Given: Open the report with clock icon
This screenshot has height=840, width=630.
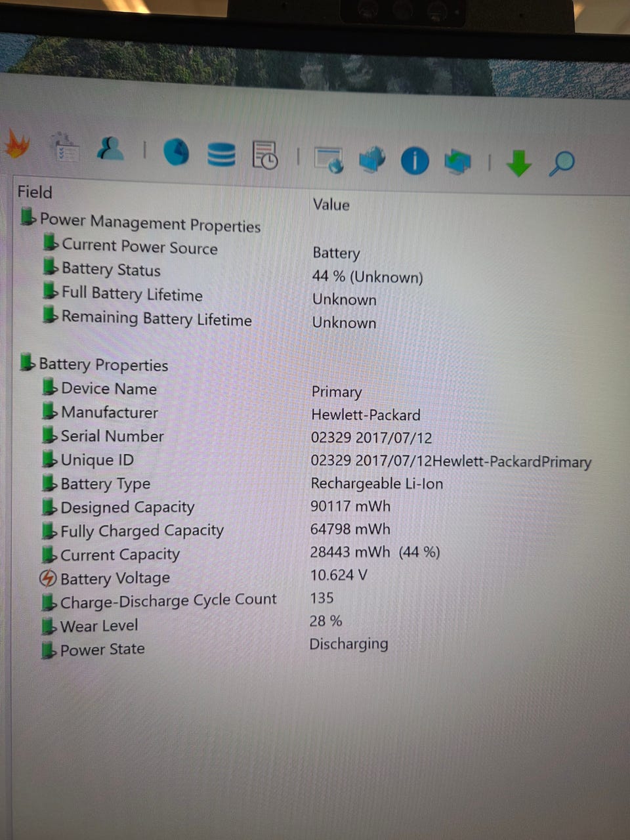Looking at the screenshot, I should 265,155.
